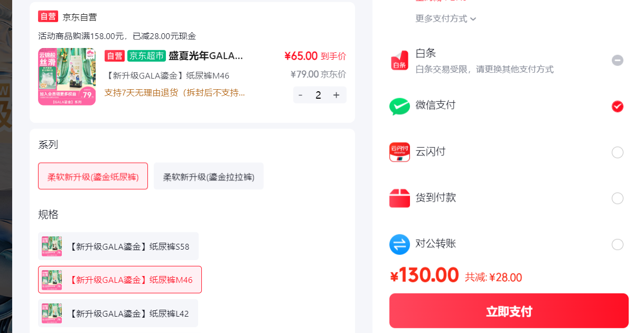
Task: Toggle the checked 微信支付 radio button
Action: click(618, 107)
